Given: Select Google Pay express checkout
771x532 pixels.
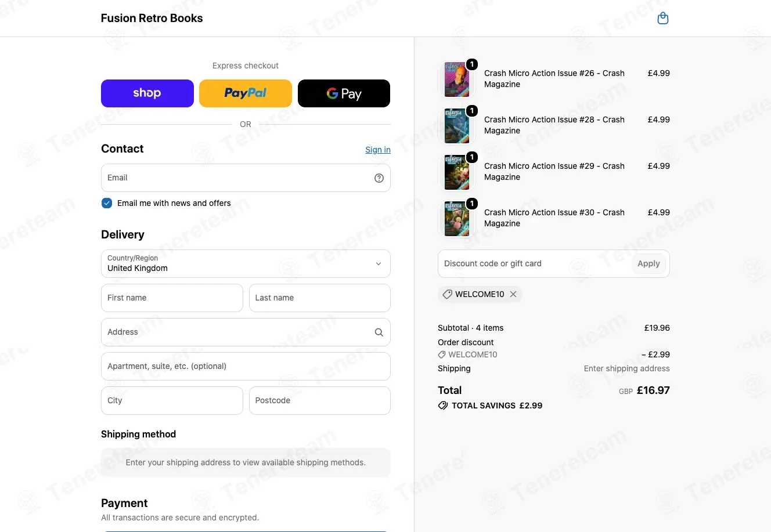Looking at the screenshot, I should pyautogui.click(x=344, y=93).
